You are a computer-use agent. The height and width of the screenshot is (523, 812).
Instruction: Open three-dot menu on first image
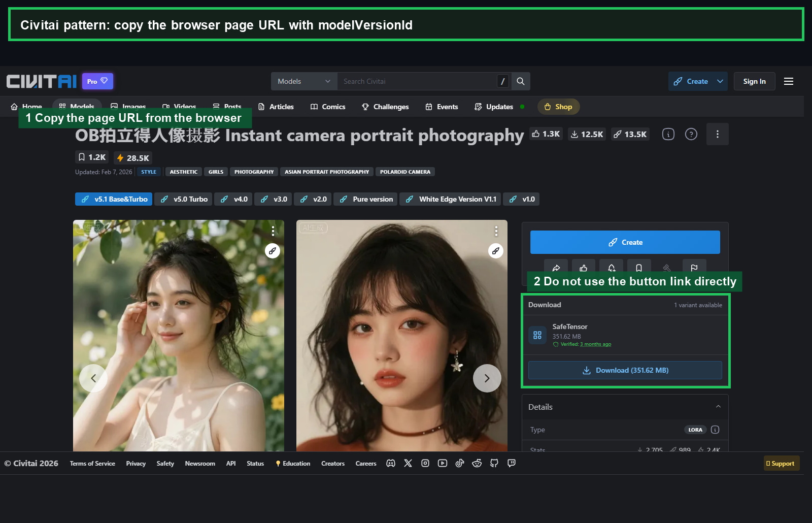(x=273, y=231)
